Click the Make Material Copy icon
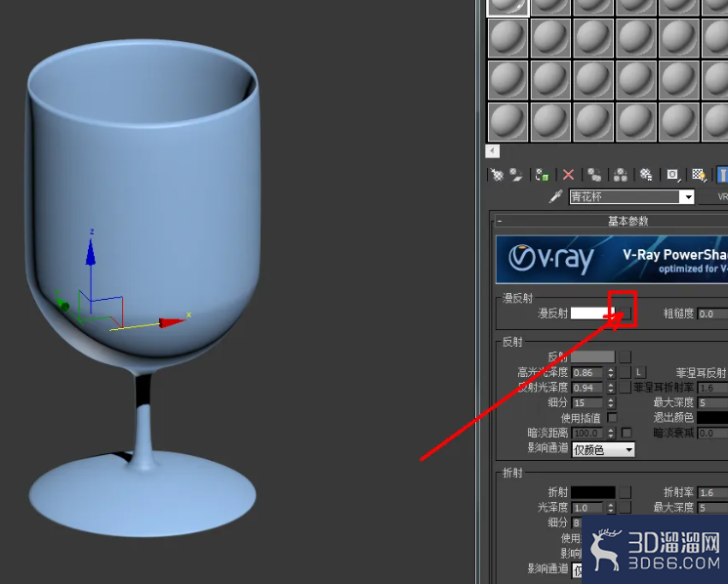Screen dimensions: 728x584 tap(594, 175)
